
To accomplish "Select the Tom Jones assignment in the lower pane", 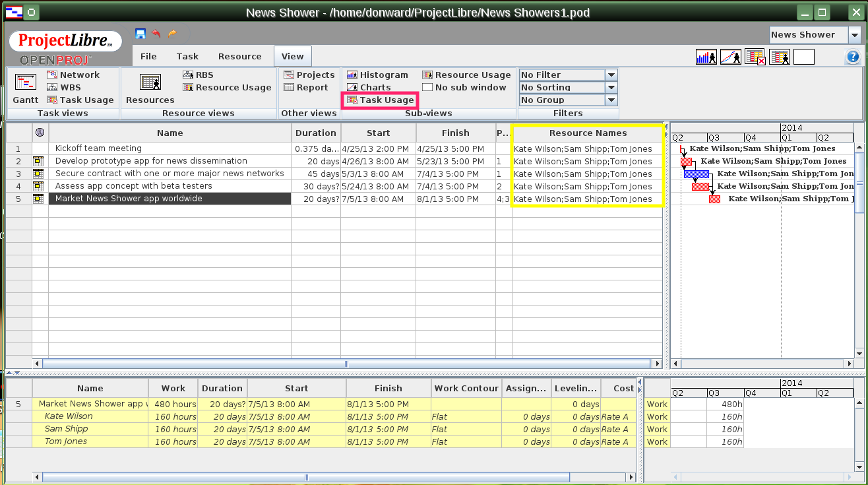I will [x=90, y=441].
